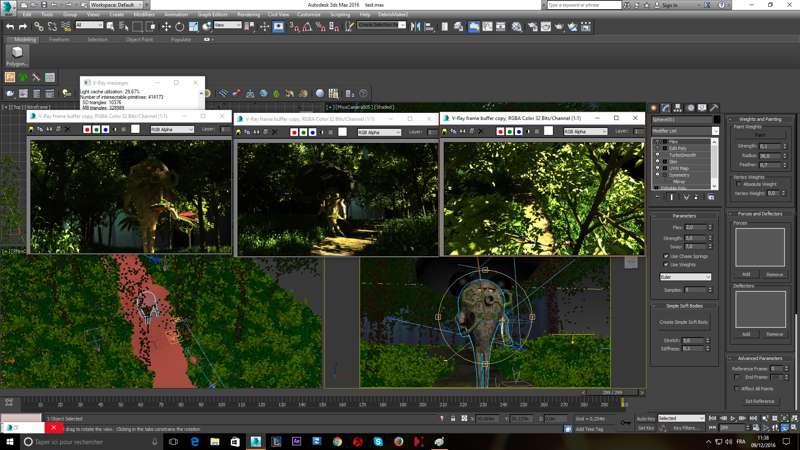Open the Edit menu

pyautogui.click(x=27, y=14)
